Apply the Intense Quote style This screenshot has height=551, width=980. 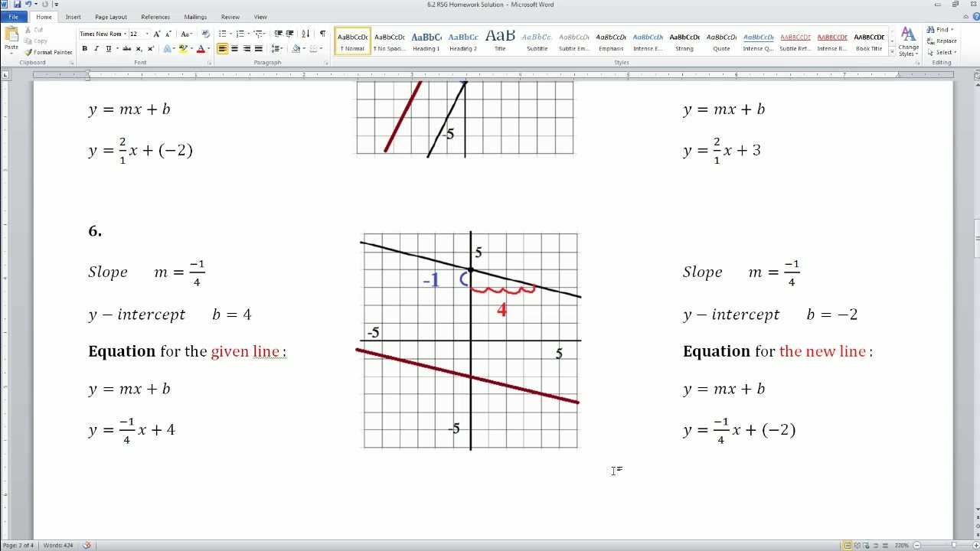click(759, 41)
